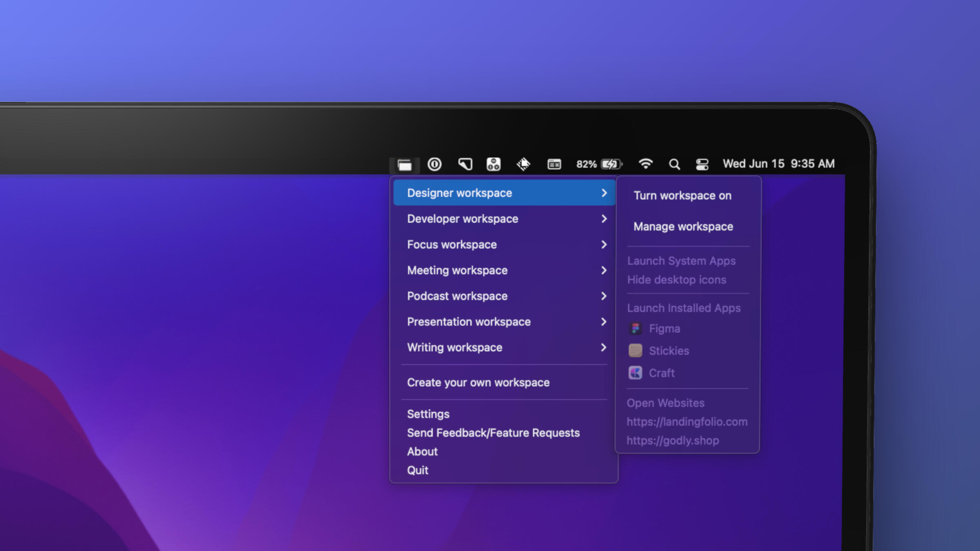Click Create your own workspace
The height and width of the screenshot is (551, 980).
pyautogui.click(x=478, y=382)
